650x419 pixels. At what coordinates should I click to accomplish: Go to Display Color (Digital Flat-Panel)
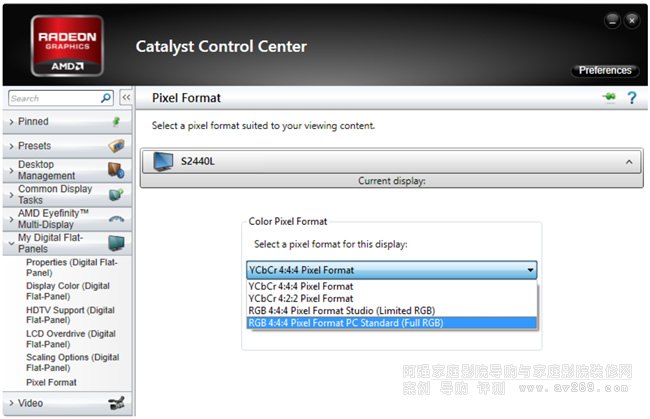(67, 291)
